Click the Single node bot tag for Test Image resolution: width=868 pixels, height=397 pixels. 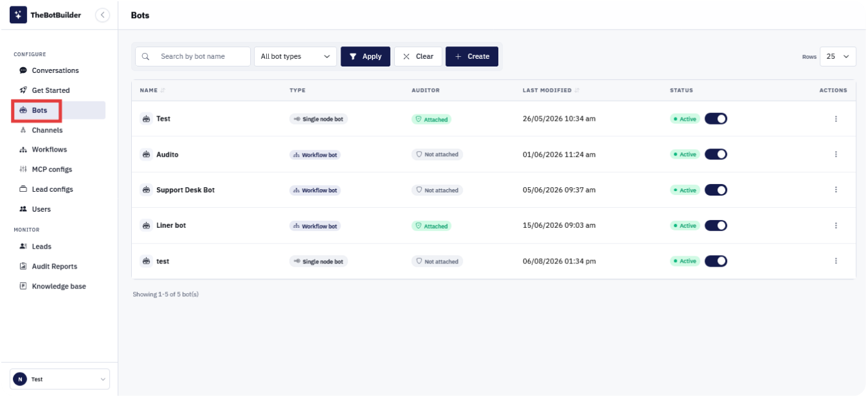pyautogui.click(x=319, y=119)
